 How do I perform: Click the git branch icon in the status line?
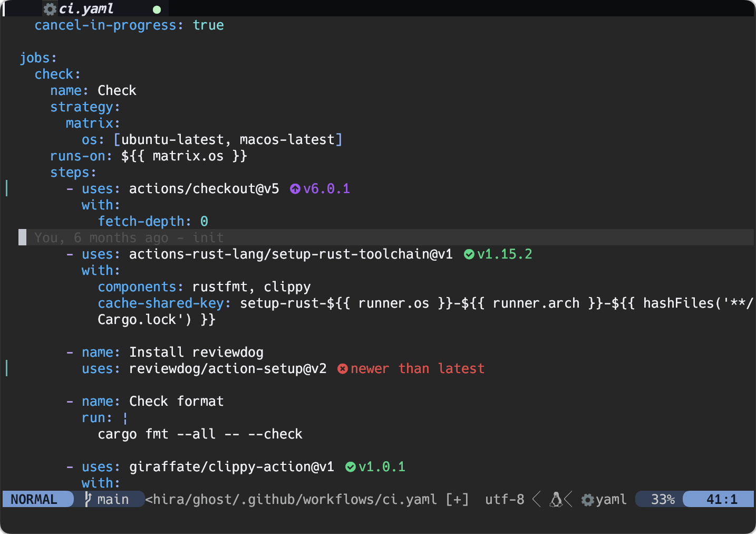point(89,499)
